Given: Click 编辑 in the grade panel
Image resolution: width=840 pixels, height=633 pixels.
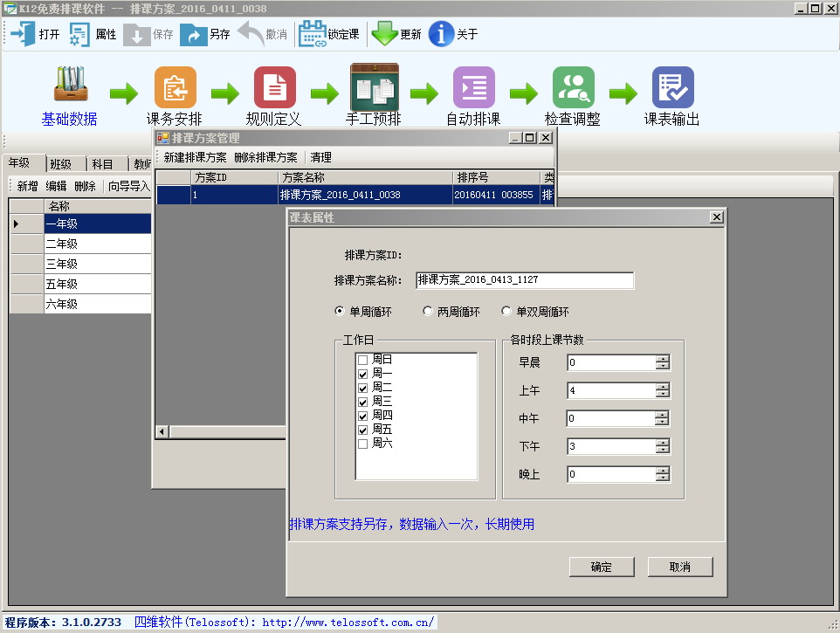Looking at the screenshot, I should (x=56, y=186).
